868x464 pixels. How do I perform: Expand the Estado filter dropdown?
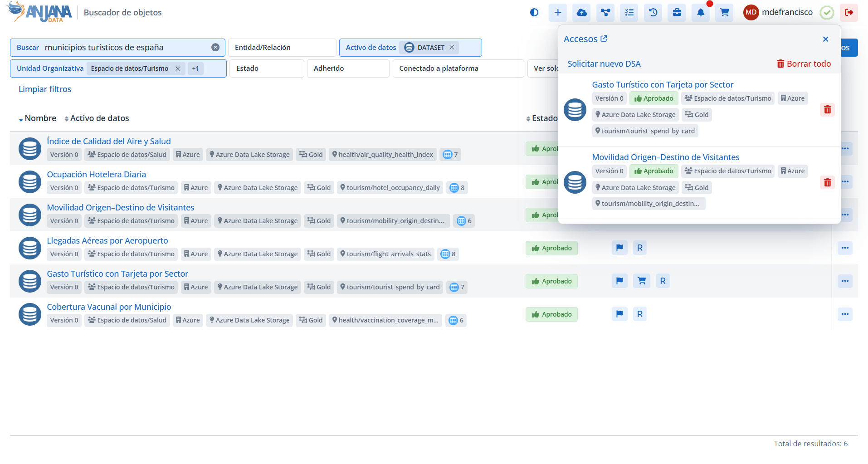pos(266,68)
